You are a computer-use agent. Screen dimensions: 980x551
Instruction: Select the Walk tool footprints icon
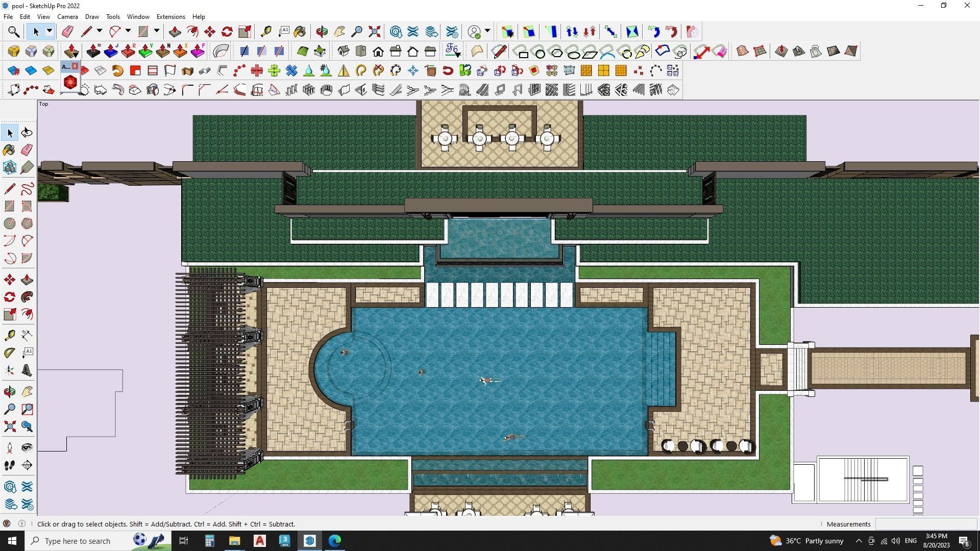click(9, 465)
